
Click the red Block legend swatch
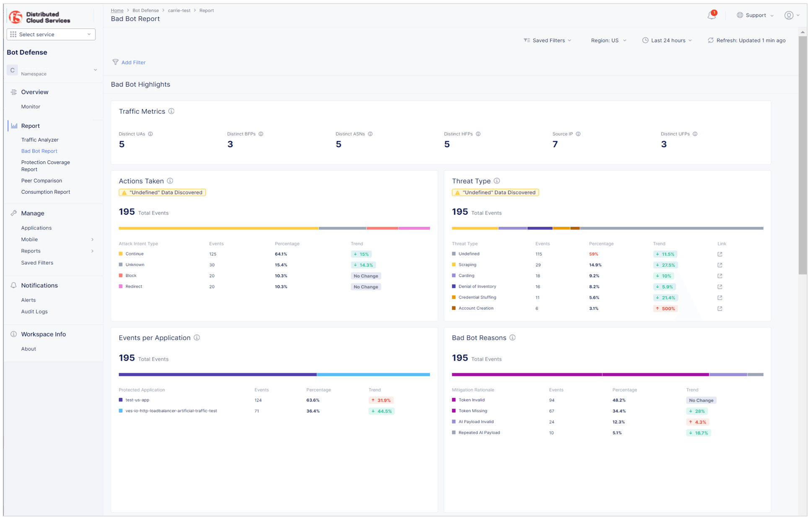121,276
